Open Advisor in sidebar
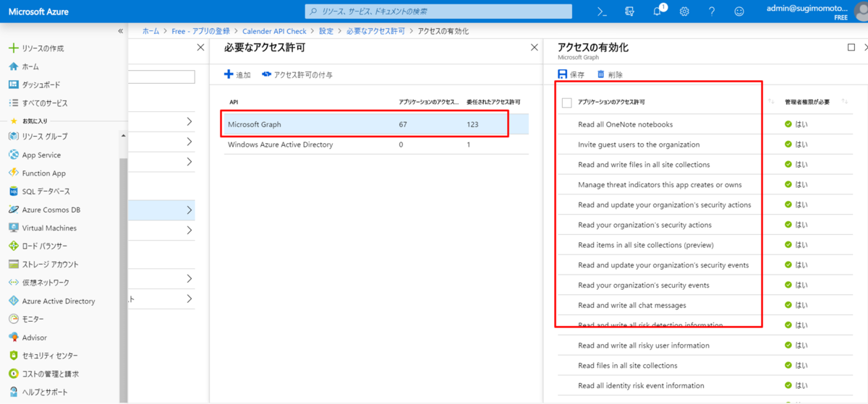 pos(27,338)
